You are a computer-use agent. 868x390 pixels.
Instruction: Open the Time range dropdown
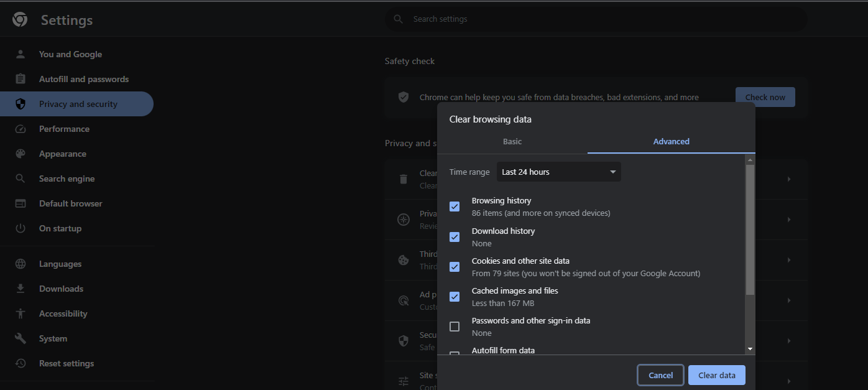[558, 172]
